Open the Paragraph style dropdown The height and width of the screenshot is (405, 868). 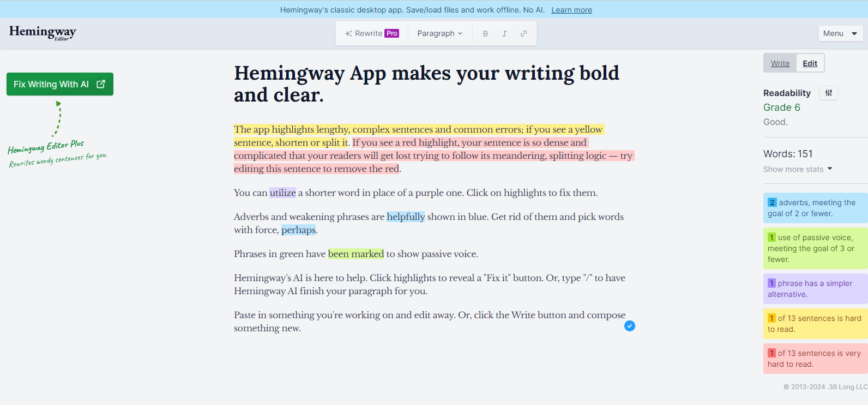(439, 33)
